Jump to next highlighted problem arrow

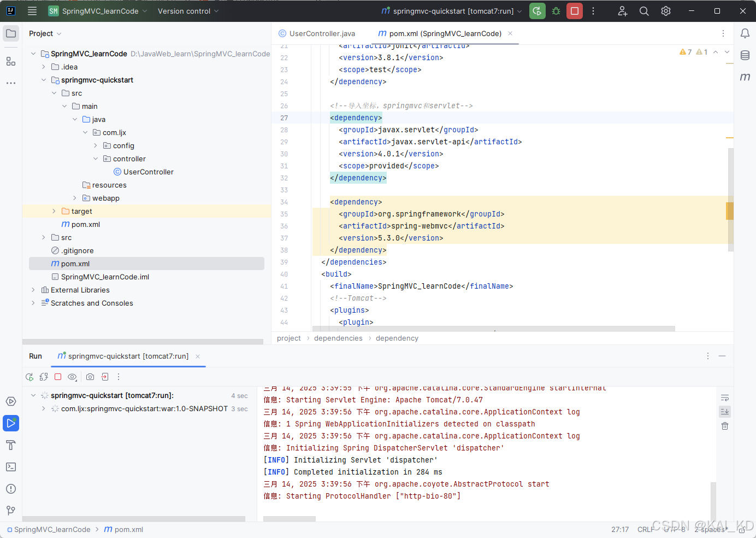point(727,52)
